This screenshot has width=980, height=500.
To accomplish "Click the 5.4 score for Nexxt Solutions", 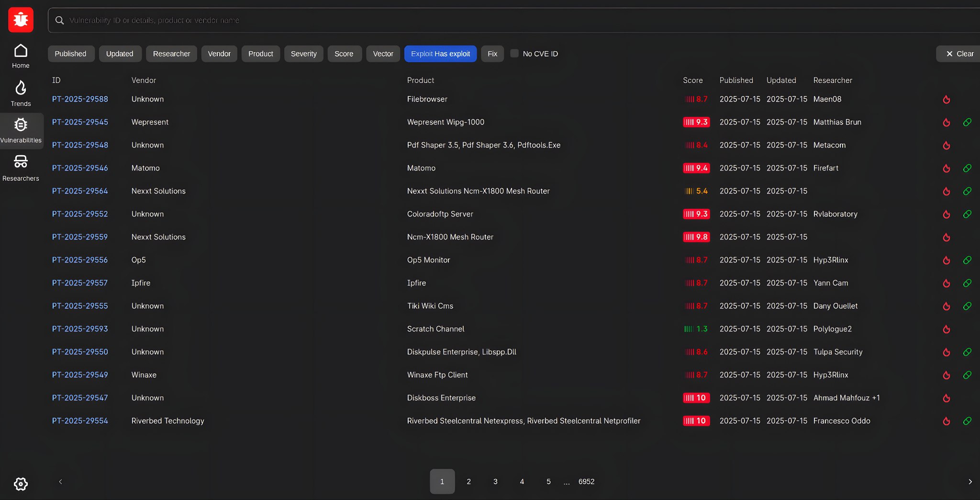I will click(696, 191).
